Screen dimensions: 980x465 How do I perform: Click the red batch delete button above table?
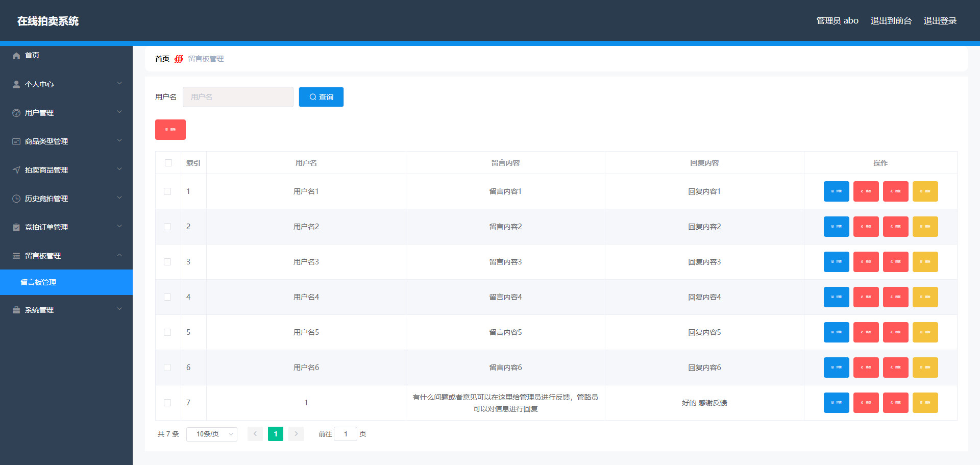click(x=170, y=130)
